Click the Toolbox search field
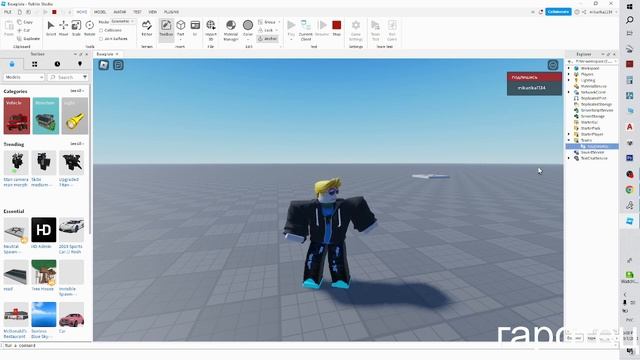The image size is (640, 360). (67, 77)
